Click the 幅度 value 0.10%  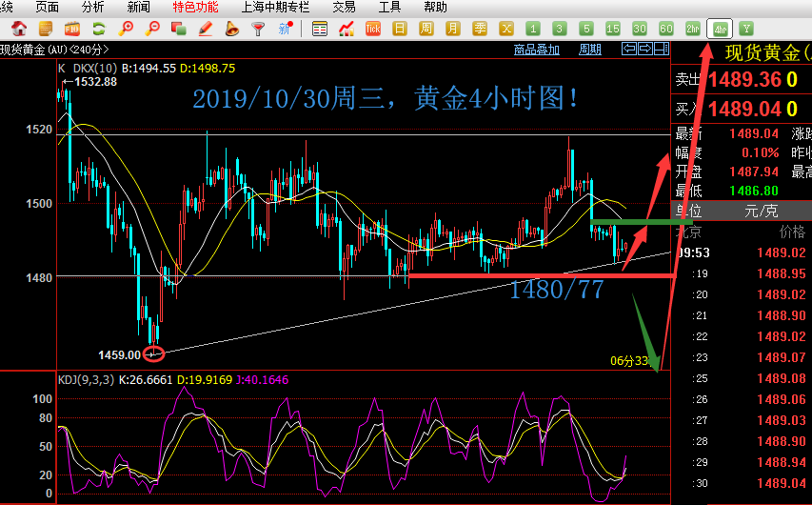tap(761, 153)
